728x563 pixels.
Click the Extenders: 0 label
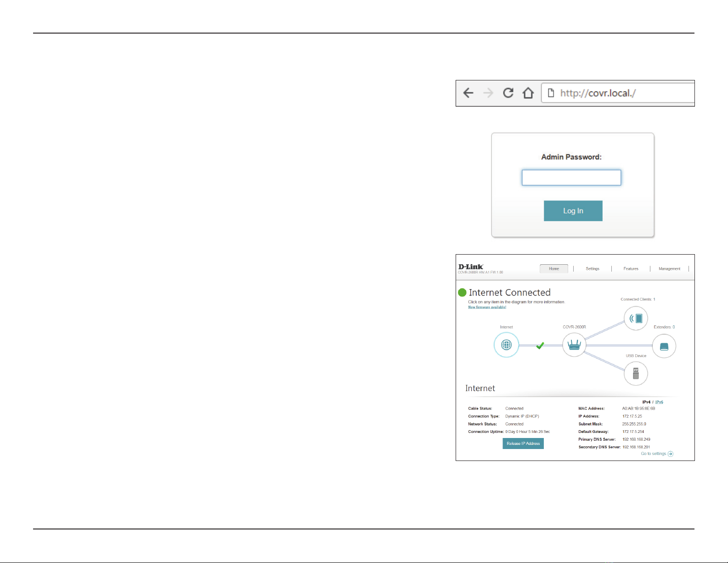pyautogui.click(x=664, y=327)
